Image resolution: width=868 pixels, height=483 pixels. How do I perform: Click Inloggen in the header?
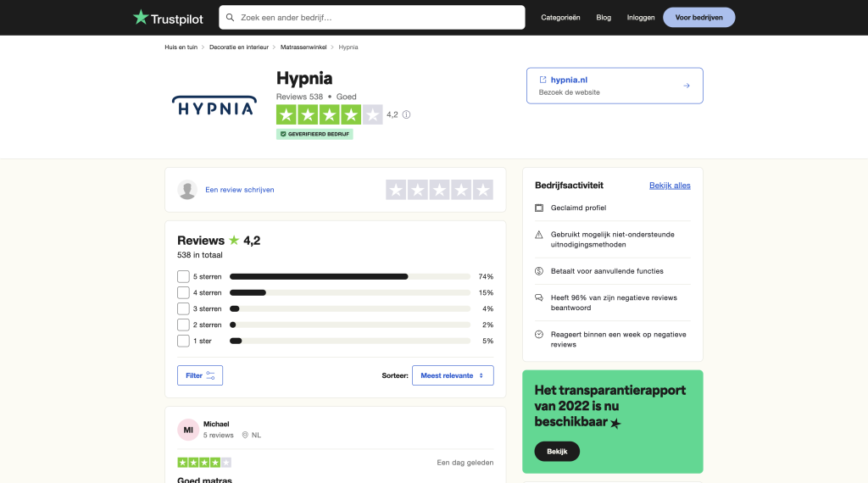coord(641,18)
